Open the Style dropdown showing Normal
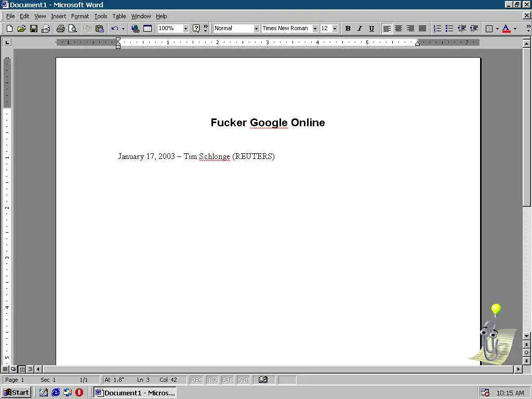The image size is (532, 399). pos(256,29)
